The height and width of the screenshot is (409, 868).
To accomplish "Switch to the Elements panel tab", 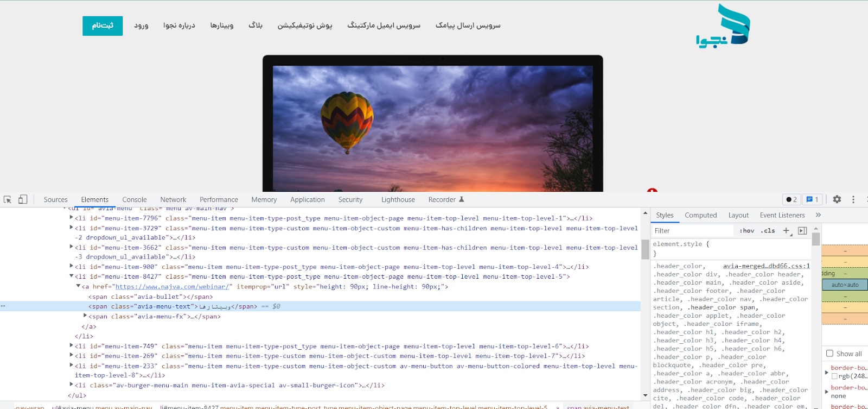I will (x=95, y=199).
